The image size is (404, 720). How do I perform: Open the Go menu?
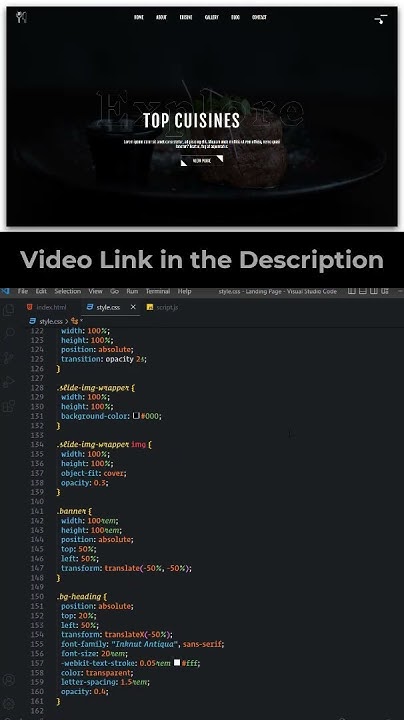(114, 291)
